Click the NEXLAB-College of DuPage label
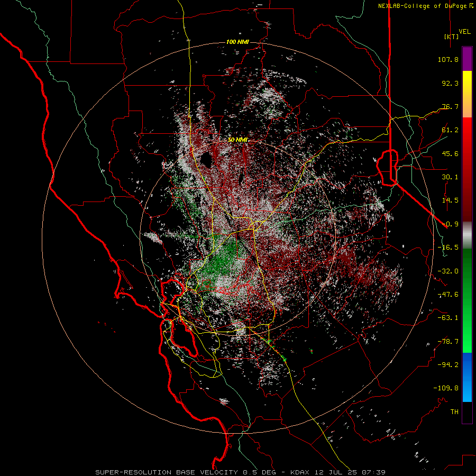 pos(425,6)
